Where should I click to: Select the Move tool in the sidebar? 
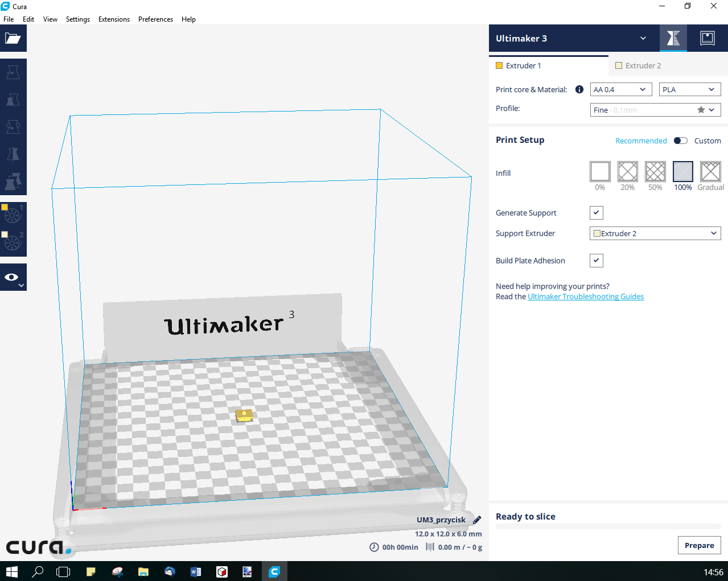coord(13,72)
